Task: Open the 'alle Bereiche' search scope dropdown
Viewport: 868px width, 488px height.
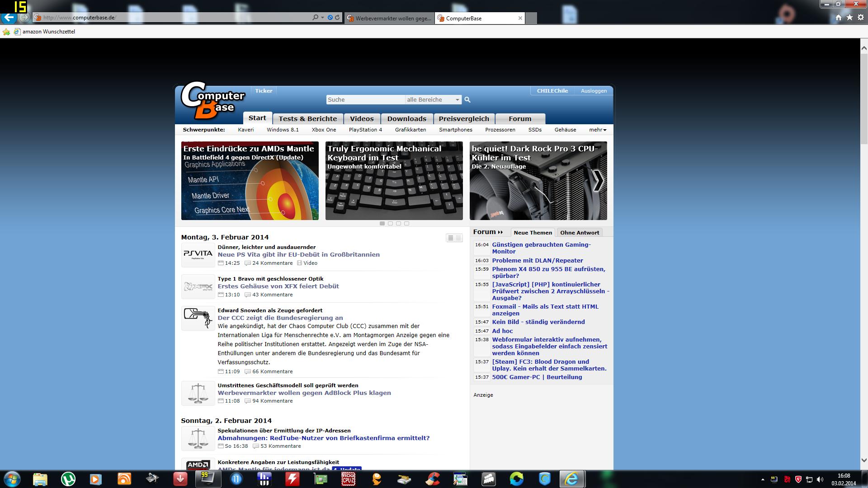Action: coord(433,99)
